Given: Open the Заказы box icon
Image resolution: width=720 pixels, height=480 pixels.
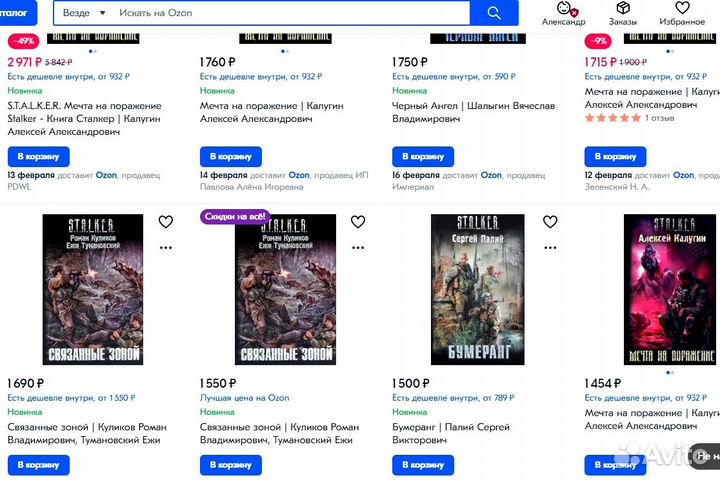Looking at the screenshot, I should click(x=623, y=7).
